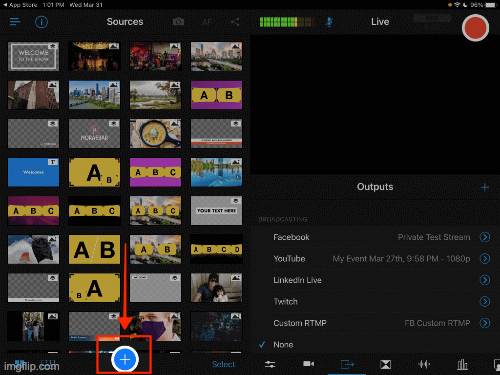
Task: Go back to App Store
Action: click(20, 5)
